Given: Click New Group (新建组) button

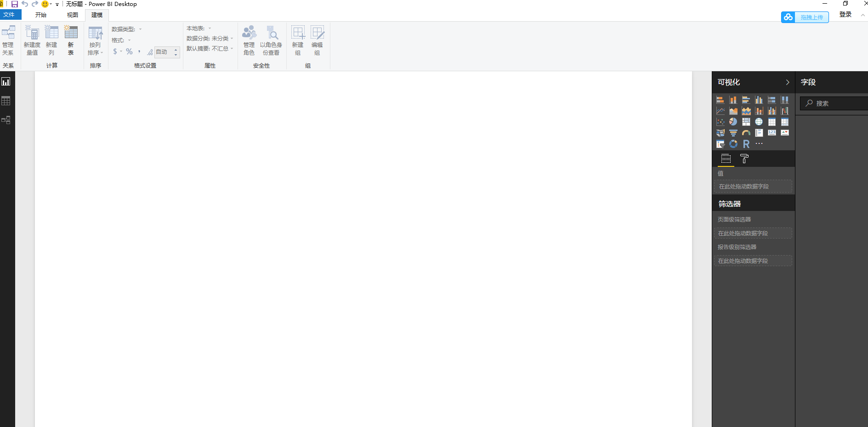Looking at the screenshot, I should 298,40.
